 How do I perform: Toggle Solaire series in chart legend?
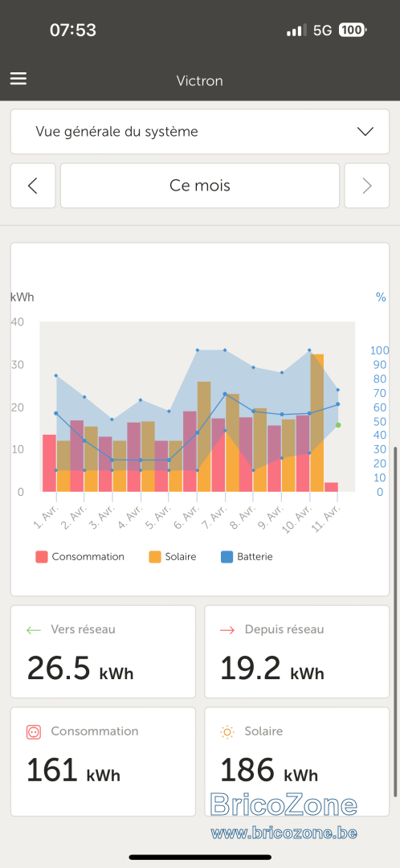173,557
